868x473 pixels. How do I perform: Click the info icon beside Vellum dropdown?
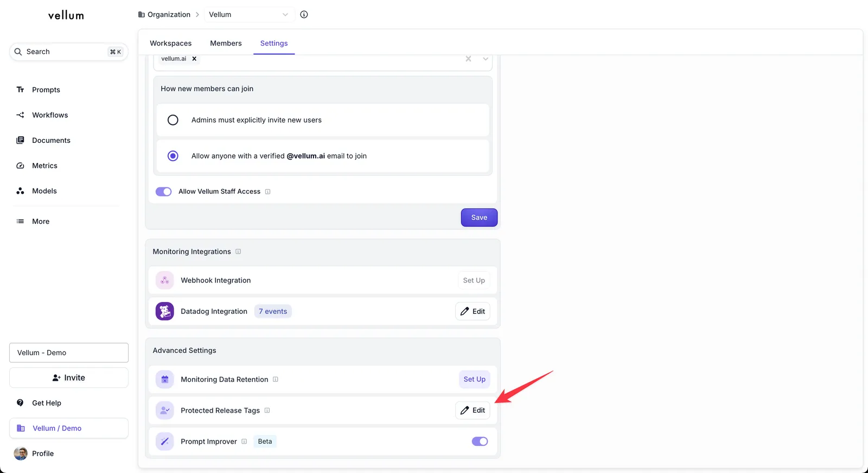304,15
